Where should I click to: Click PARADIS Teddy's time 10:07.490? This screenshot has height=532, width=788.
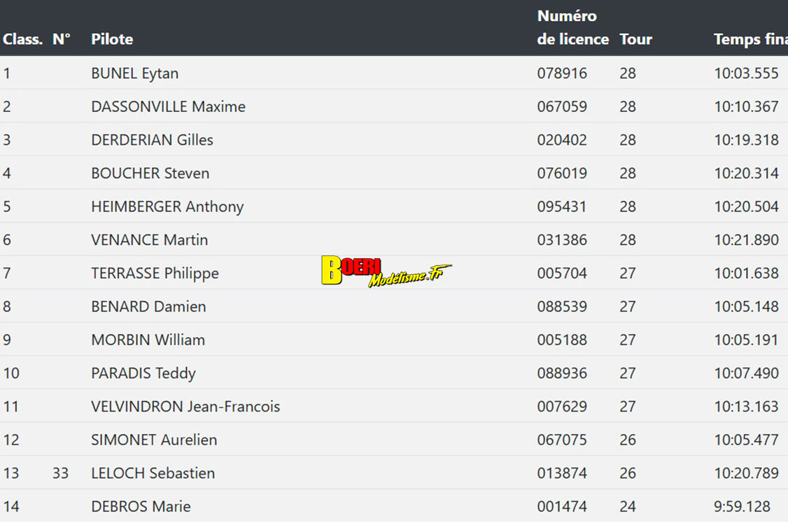point(746,373)
